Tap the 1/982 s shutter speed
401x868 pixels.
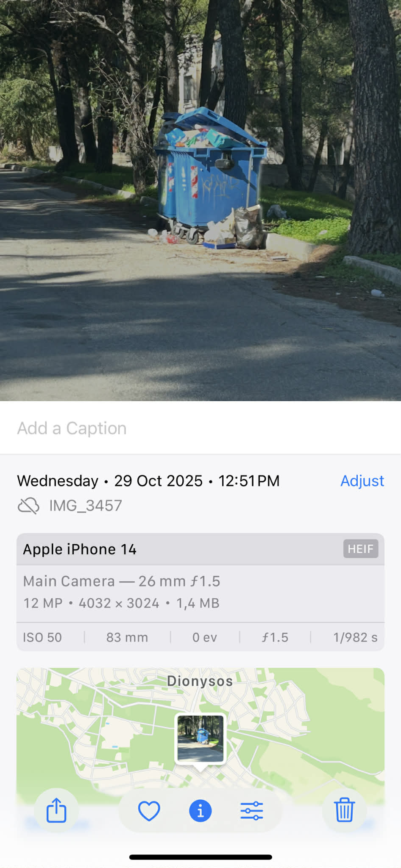tap(355, 637)
